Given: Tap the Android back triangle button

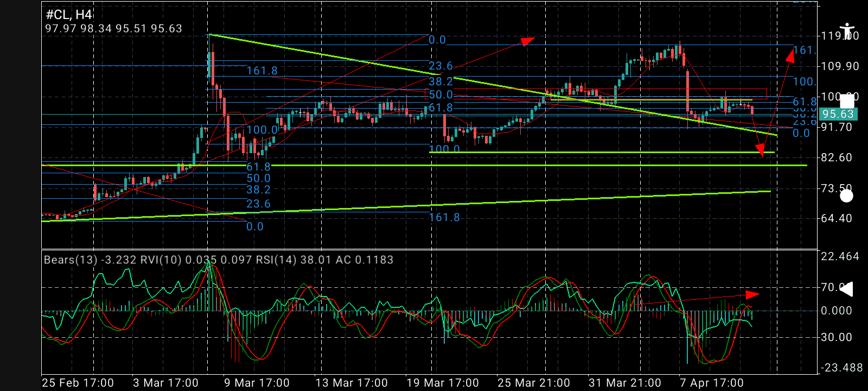Looking at the screenshot, I should [846, 289].
